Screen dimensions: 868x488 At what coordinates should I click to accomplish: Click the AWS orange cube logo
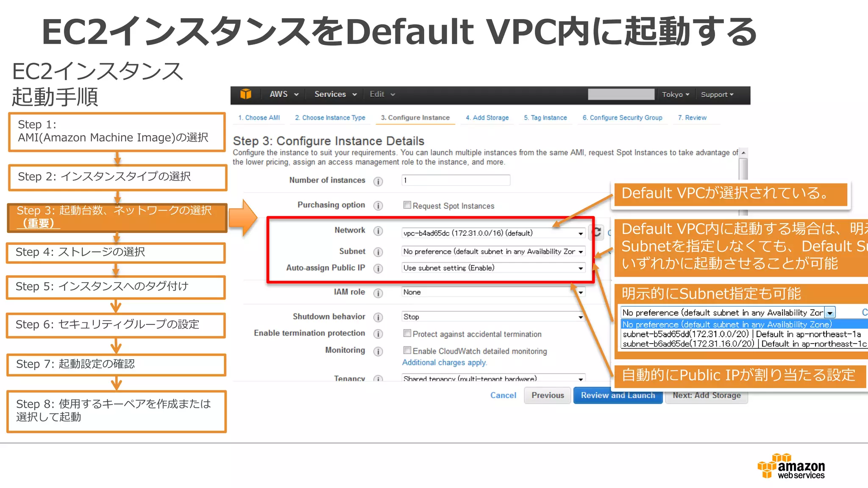pyautogui.click(x=246, y=94)
